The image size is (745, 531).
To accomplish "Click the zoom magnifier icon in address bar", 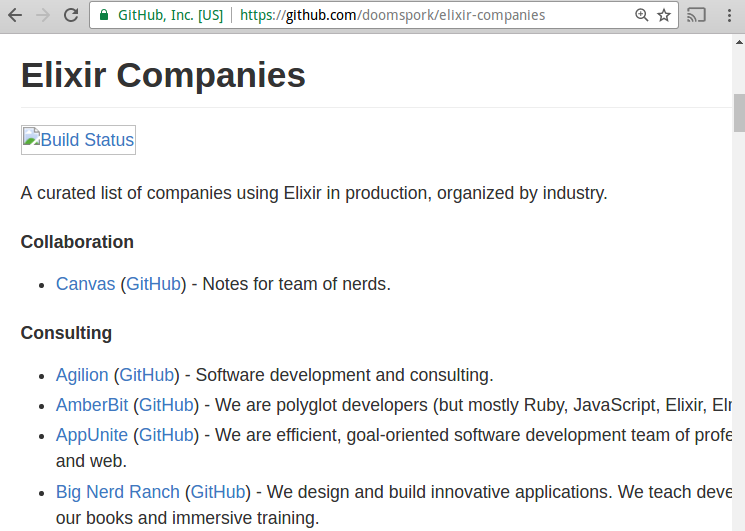I will coord(641,15).
